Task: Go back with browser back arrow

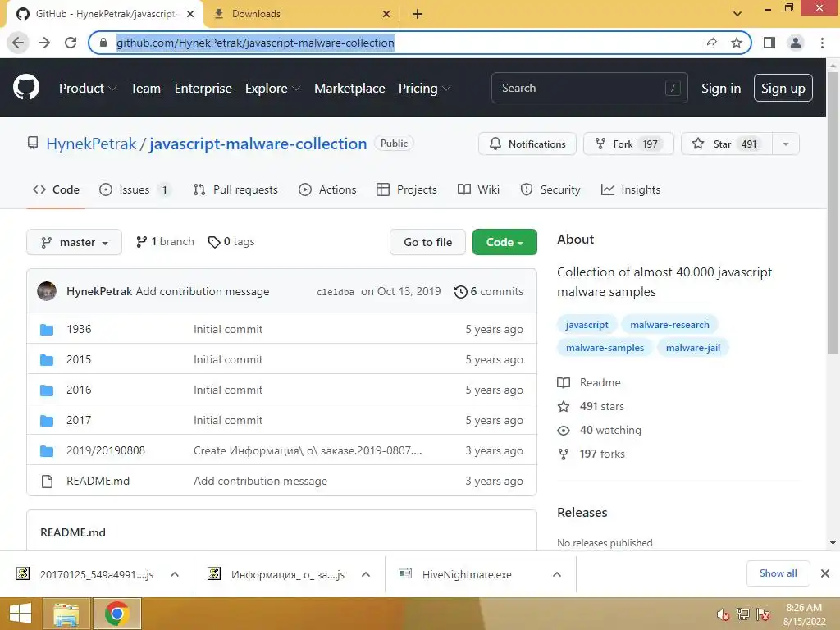Action: [x=18, y=43]
